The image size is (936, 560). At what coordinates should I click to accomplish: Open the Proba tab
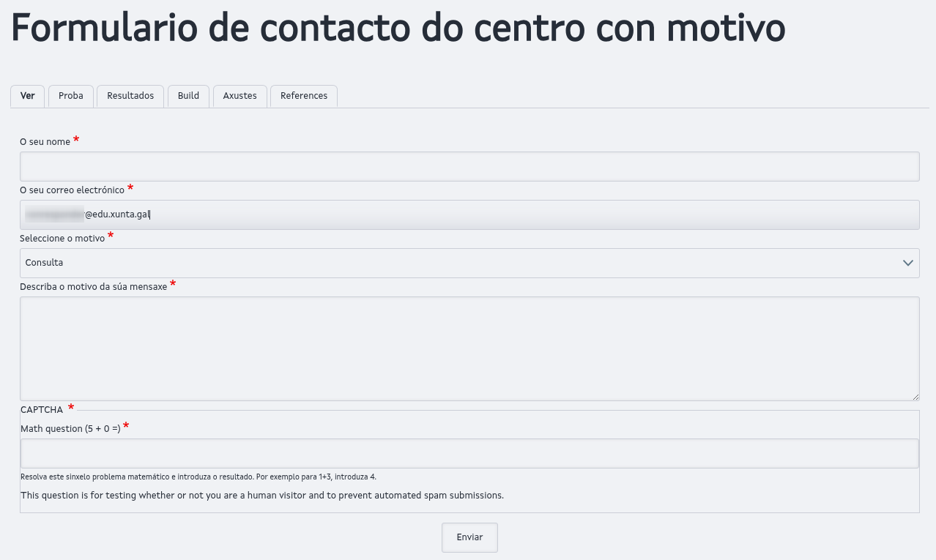[71, 96]
